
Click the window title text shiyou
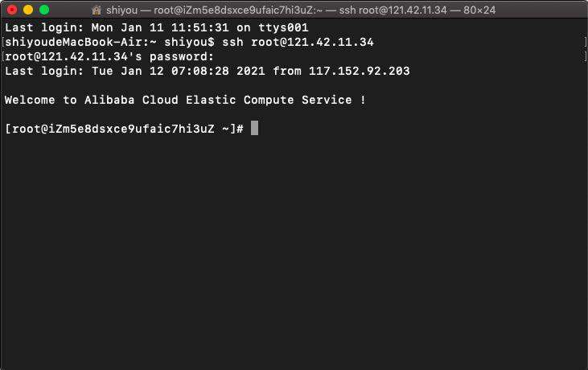pos(122,10)
